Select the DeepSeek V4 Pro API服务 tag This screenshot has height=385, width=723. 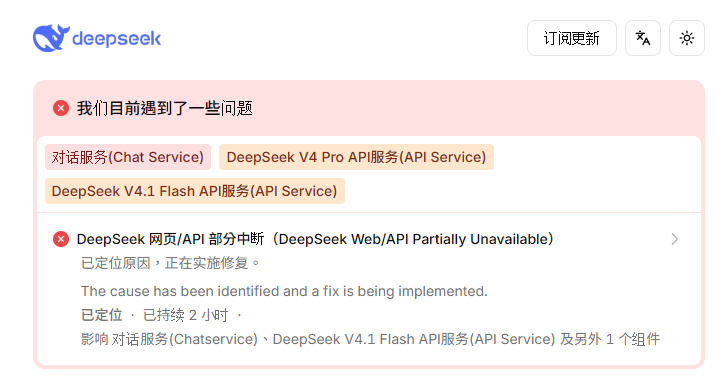(356, 157)
